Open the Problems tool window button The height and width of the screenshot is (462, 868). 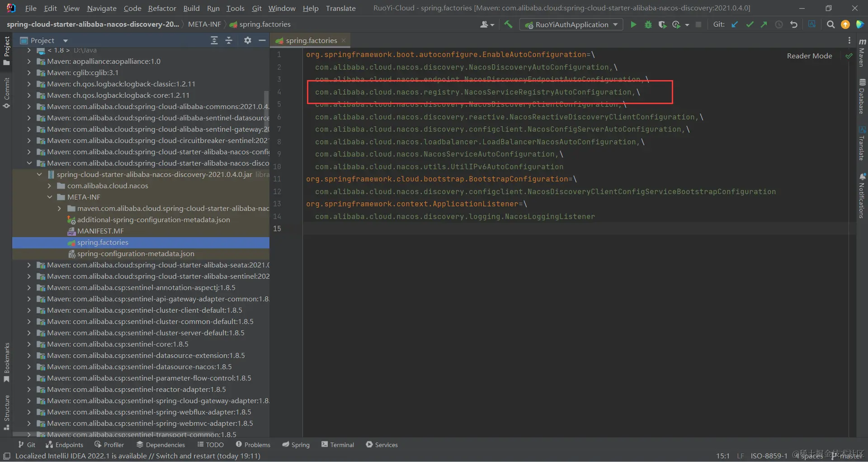coord(253,445)
